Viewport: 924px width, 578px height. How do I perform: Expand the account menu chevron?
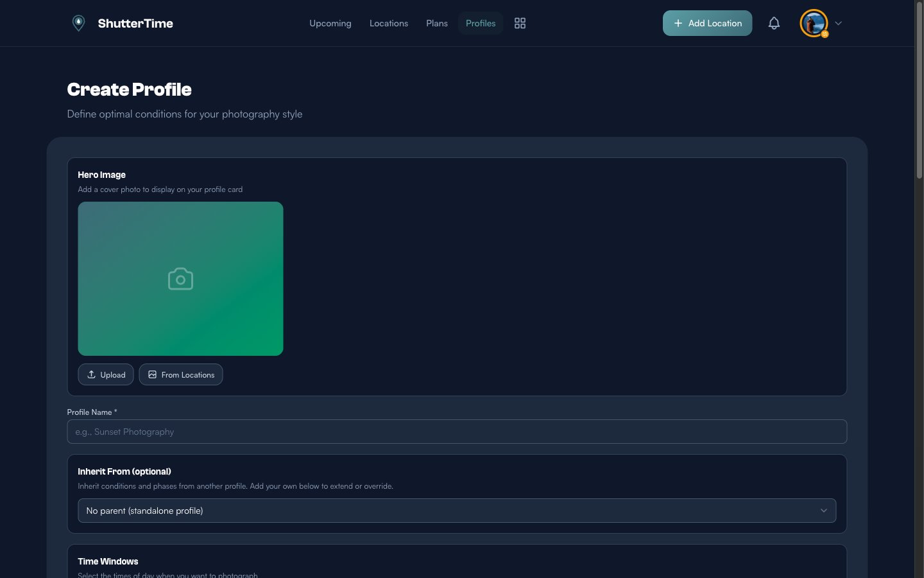838,23
